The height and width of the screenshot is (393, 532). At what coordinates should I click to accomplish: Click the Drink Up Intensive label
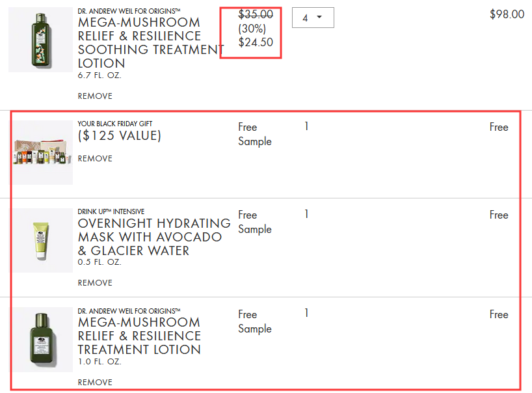pyautogui.click(x=111, y=211)
